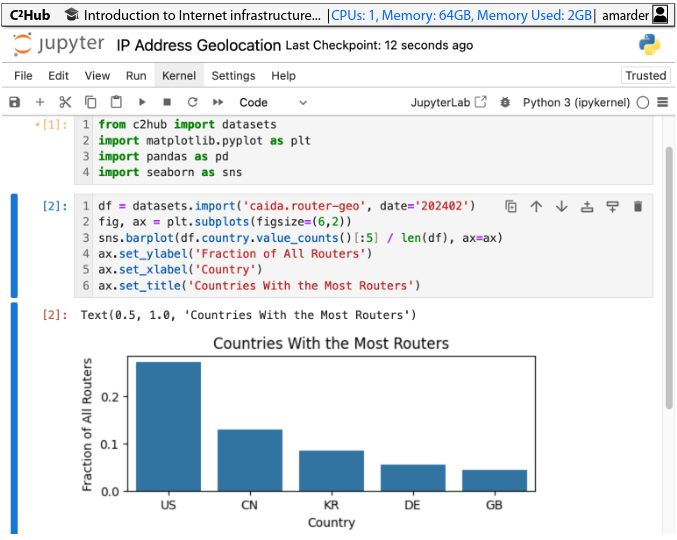Click the amarder username
Screen dimensions: 677x540
(625, 16)
